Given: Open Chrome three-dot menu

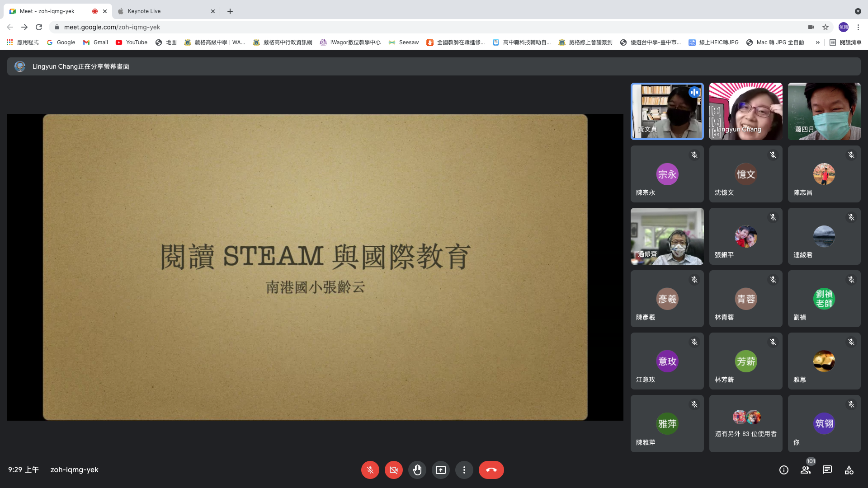Looking at the screenshot, I should coord(858,27).
